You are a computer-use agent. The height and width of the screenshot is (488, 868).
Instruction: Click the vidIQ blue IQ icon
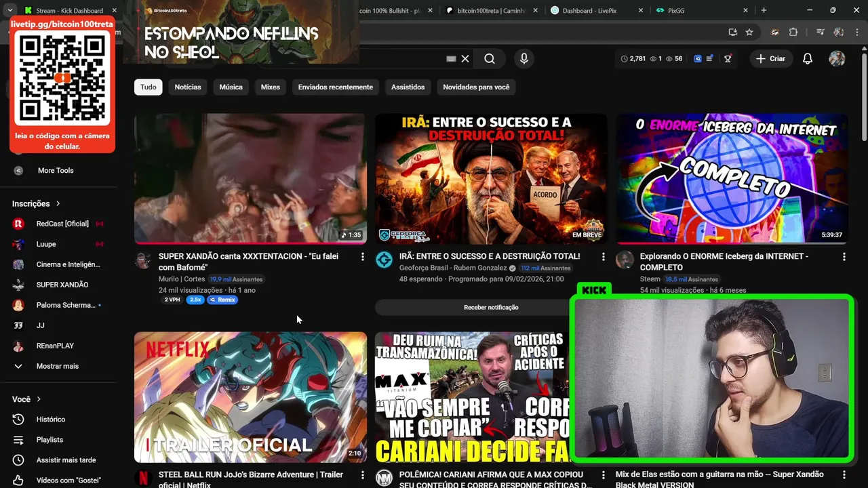[x=697, y=59]
